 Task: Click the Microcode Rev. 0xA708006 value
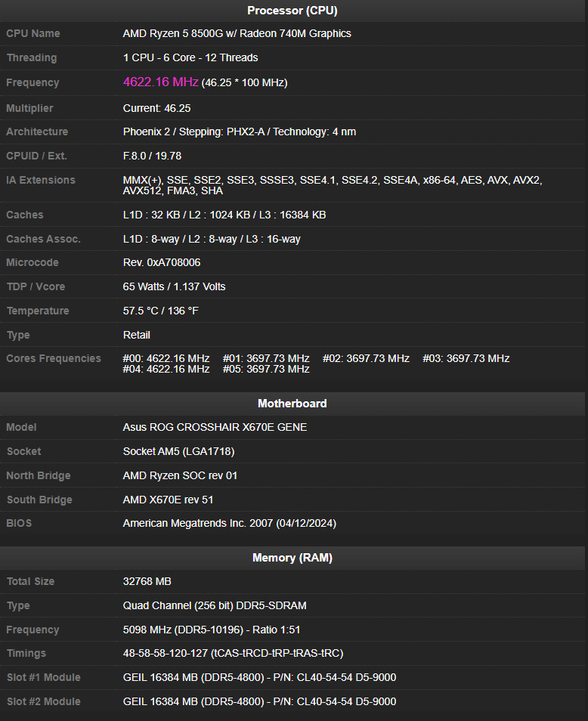pyautogui.click(x=162, y=262)
